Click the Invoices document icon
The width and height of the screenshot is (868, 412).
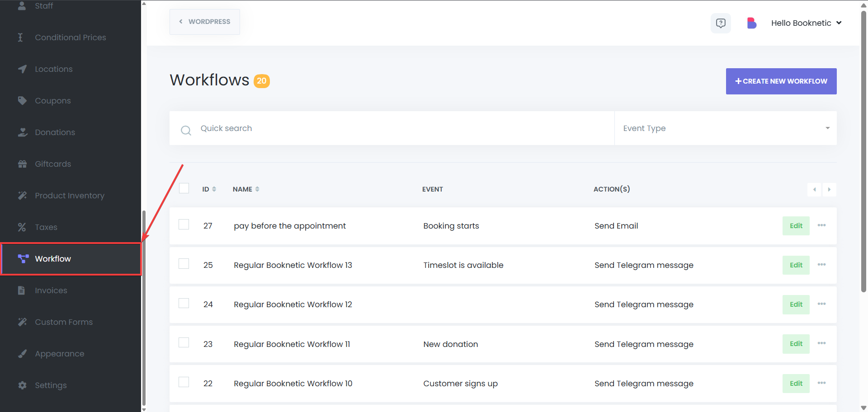point(21,290)
